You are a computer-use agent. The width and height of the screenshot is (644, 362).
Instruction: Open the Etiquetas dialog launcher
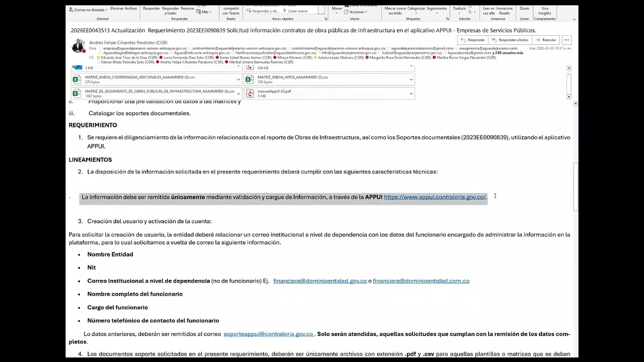tap(447, 19)
